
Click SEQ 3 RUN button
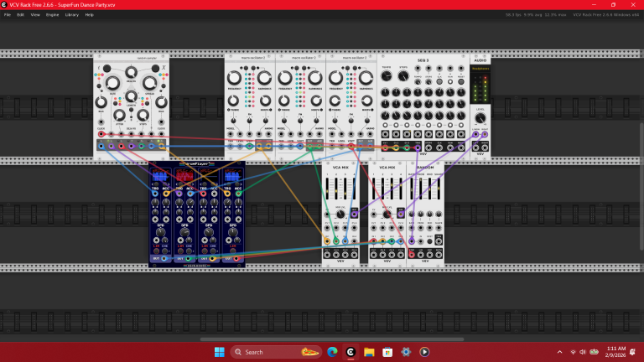450,81
